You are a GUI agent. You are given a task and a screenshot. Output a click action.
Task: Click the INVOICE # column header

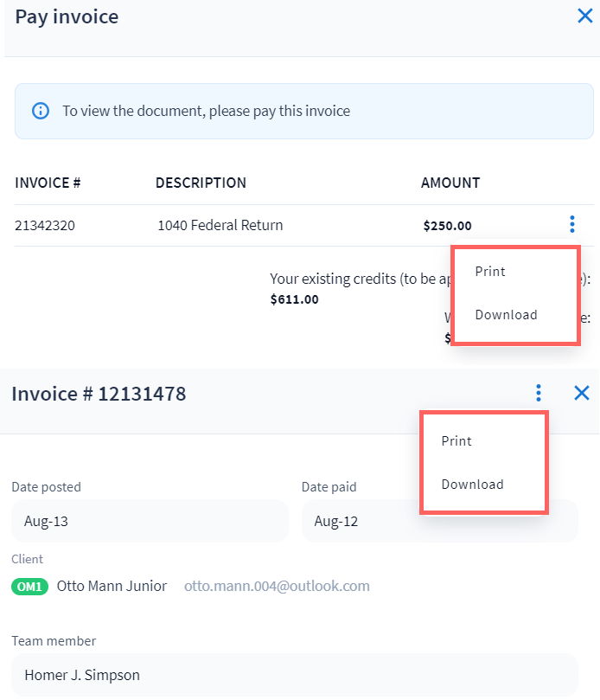tap(48, 183)
